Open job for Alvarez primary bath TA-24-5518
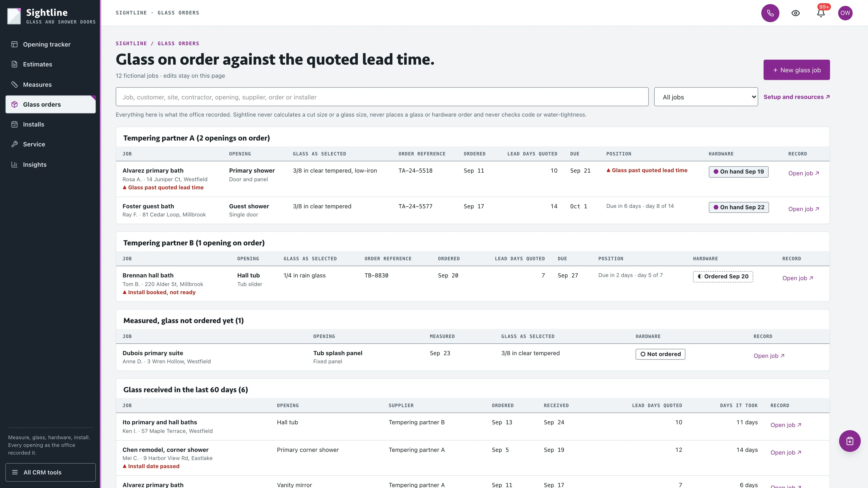868x488 pixels. click(x=804, y=173)
